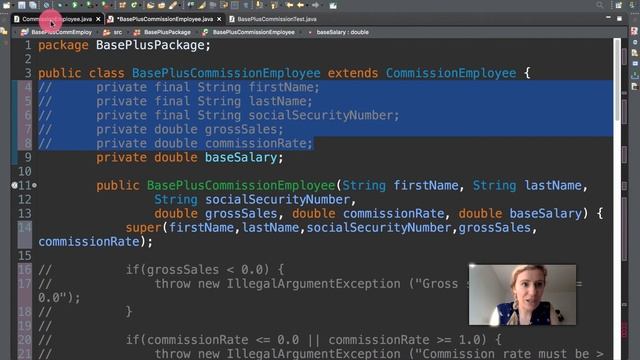Save the current file with Save icon

22,5
